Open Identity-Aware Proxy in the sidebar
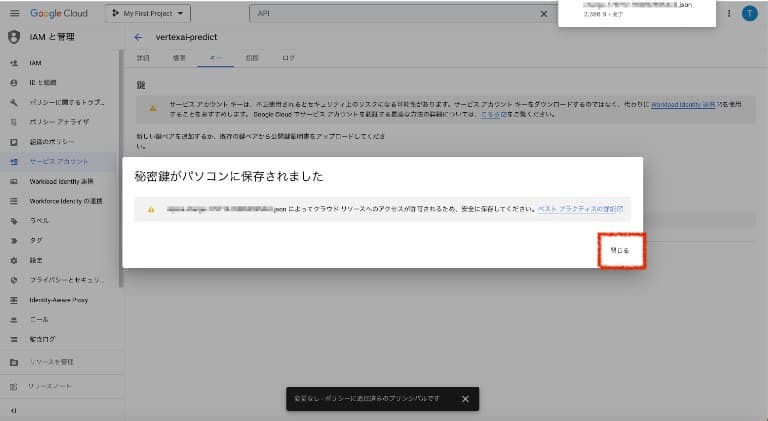Image resolution: width=768 pixels, height=421 pixels. click(x=59, y=300)
